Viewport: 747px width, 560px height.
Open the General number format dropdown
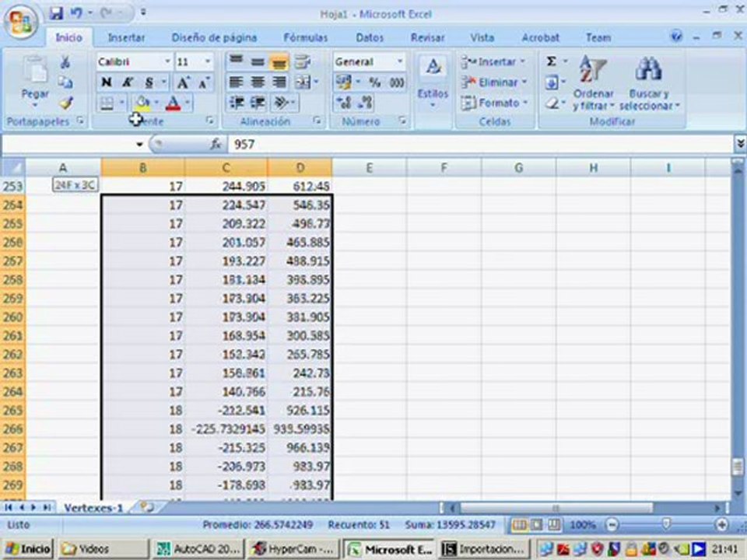click(x=400, y=61)
